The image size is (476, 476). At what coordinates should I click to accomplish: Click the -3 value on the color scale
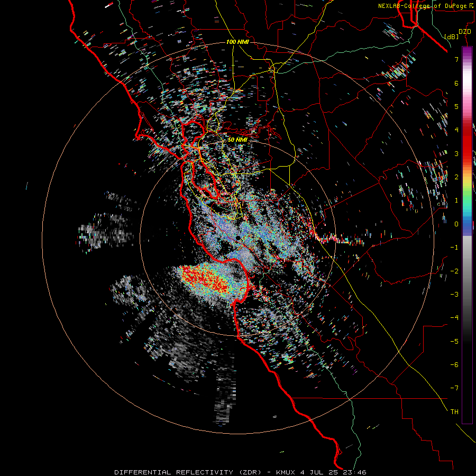454,295
